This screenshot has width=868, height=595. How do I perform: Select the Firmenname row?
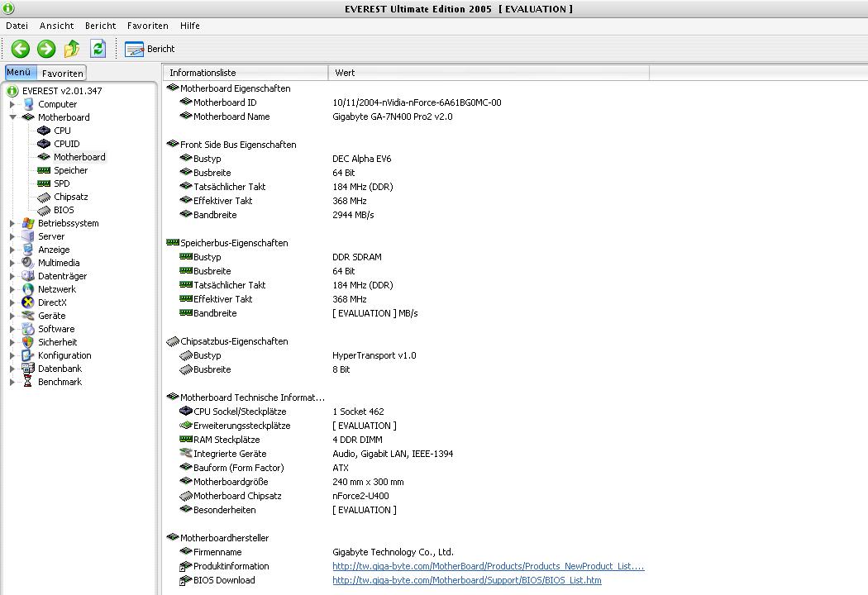coord(316,552)
